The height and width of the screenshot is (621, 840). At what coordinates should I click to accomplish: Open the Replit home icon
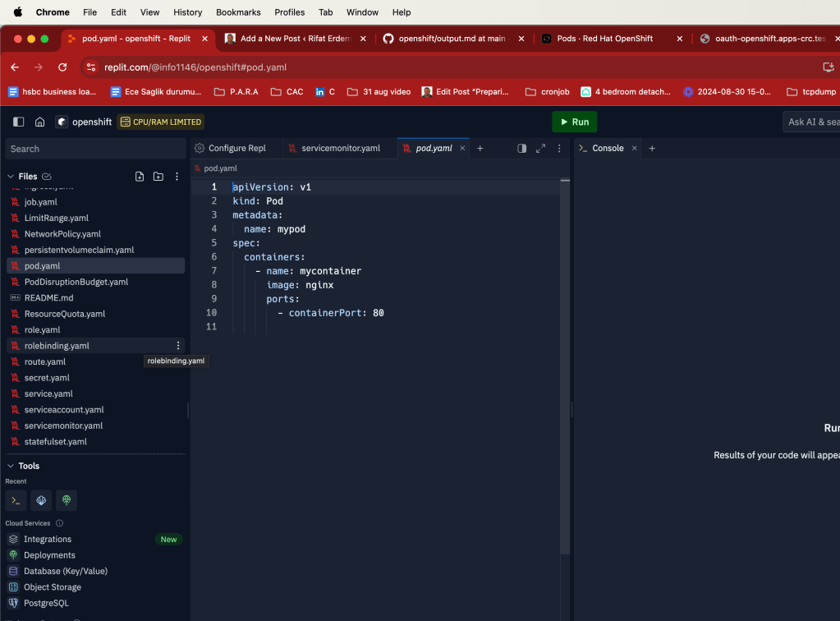tap(39, 122)
